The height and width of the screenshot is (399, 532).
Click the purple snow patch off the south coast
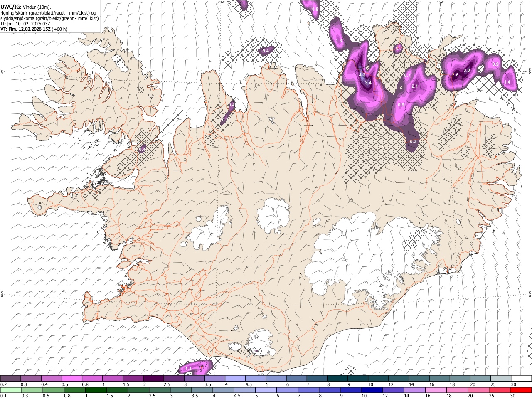click(195, 367)
